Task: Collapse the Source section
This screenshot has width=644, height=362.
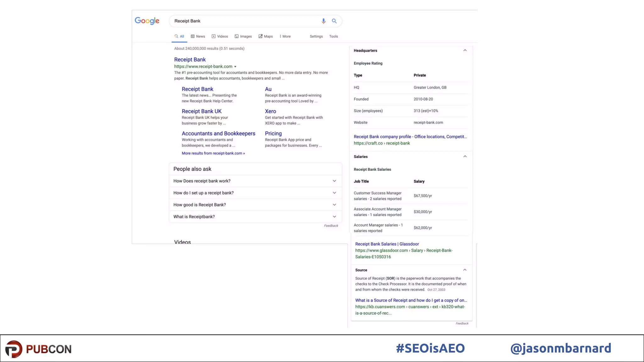Action: point(465,270)
